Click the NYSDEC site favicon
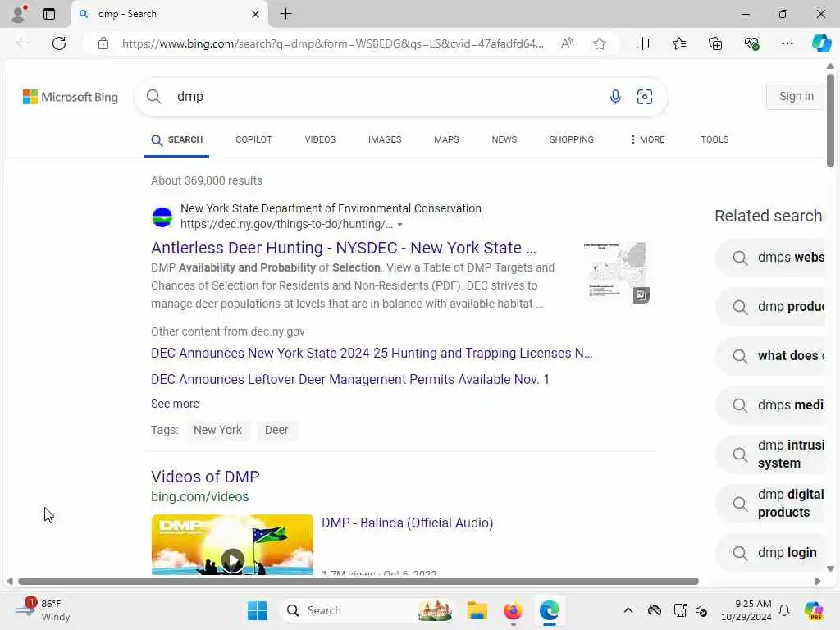Screen dimensions: 840x630 click(162, 217)
